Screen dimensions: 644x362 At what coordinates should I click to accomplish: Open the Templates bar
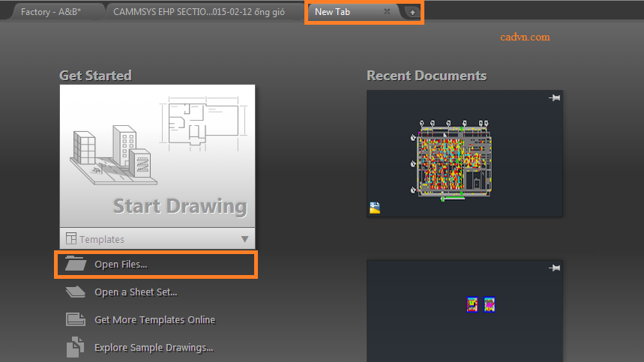[157, 239]
